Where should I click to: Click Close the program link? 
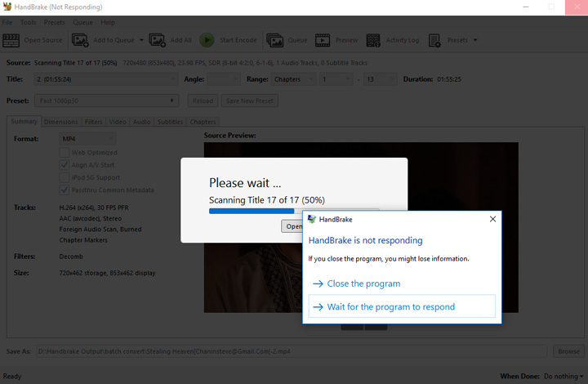(363, 284)
